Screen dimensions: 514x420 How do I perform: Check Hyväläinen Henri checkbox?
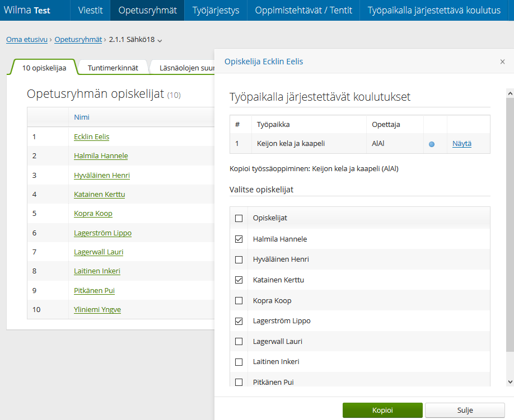pyautogui.click(x=239, y=259)
